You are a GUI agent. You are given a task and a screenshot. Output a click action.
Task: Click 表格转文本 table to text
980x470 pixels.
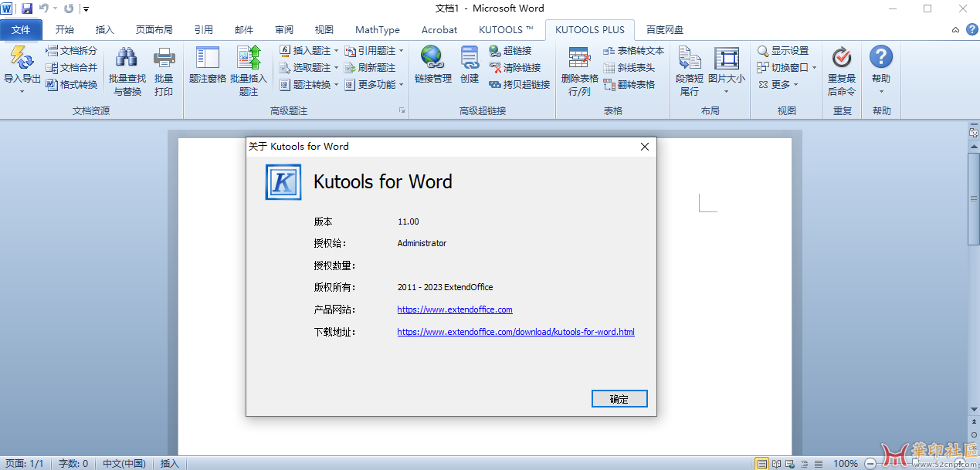tap(633, 51)
